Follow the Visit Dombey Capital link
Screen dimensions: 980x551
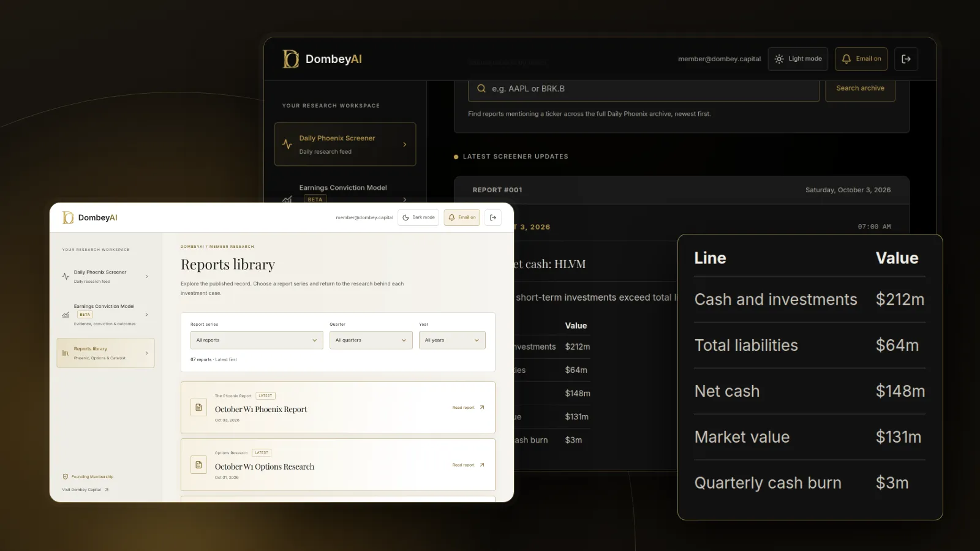(x=86, y=490)
